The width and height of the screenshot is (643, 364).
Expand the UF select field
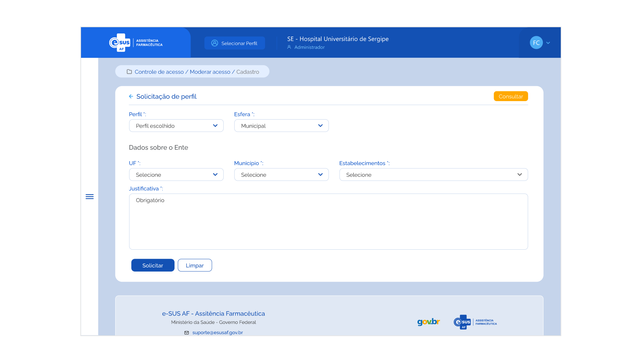click(176, 175)
